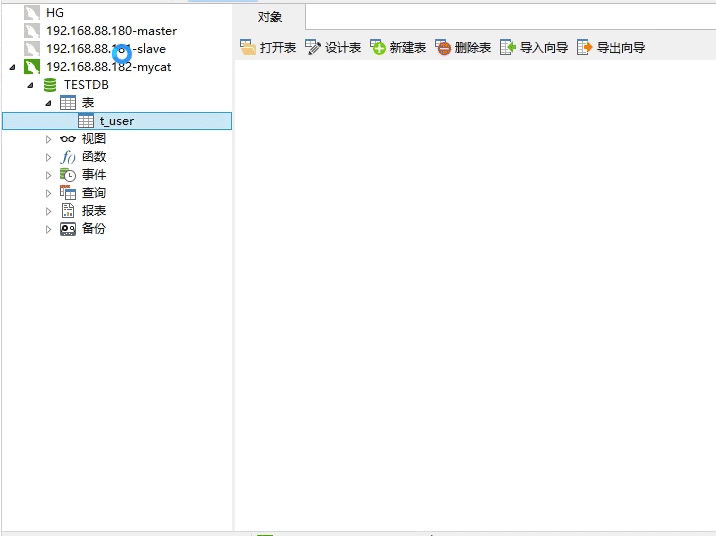This screenshot has height=536, width=716.
Task: Select the 192.168.88.180-master connection name
Action: click(x=111, y=31)
